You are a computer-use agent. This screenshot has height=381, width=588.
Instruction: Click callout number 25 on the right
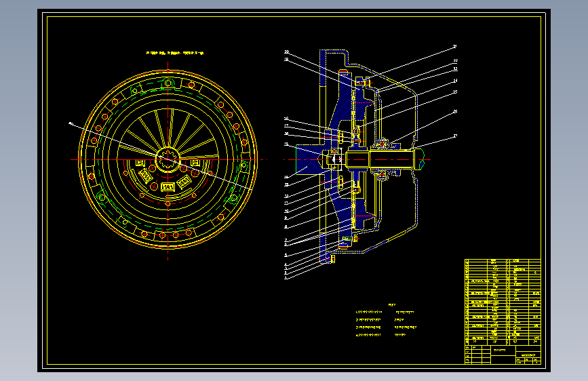[455, 92]
